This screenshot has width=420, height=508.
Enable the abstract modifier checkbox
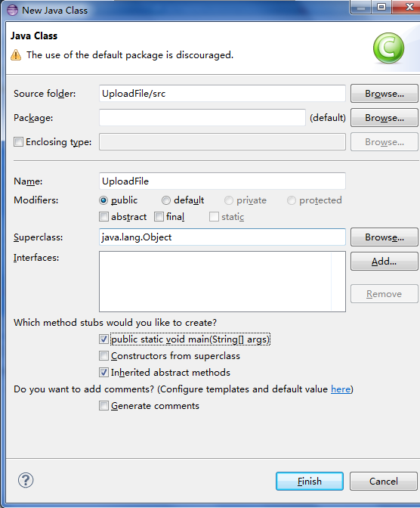pos(103,217)
